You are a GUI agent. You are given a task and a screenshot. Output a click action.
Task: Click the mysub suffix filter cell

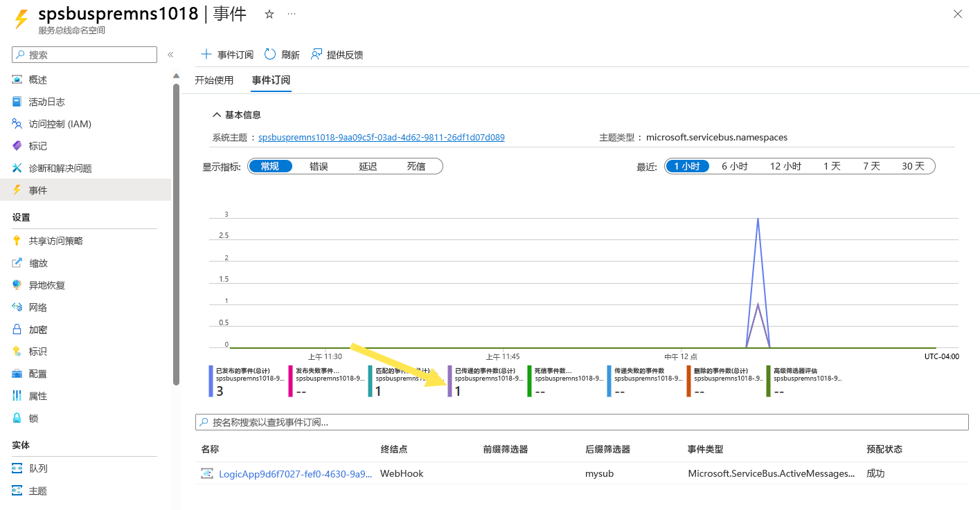600,474
